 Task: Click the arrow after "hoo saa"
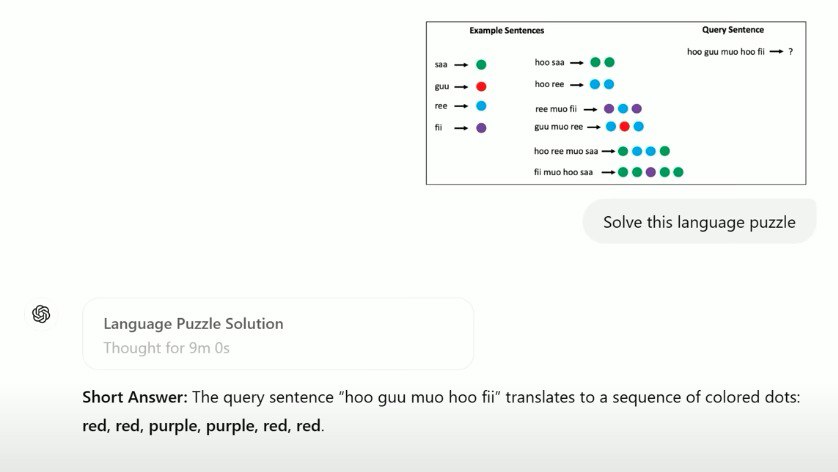[577, 63]
